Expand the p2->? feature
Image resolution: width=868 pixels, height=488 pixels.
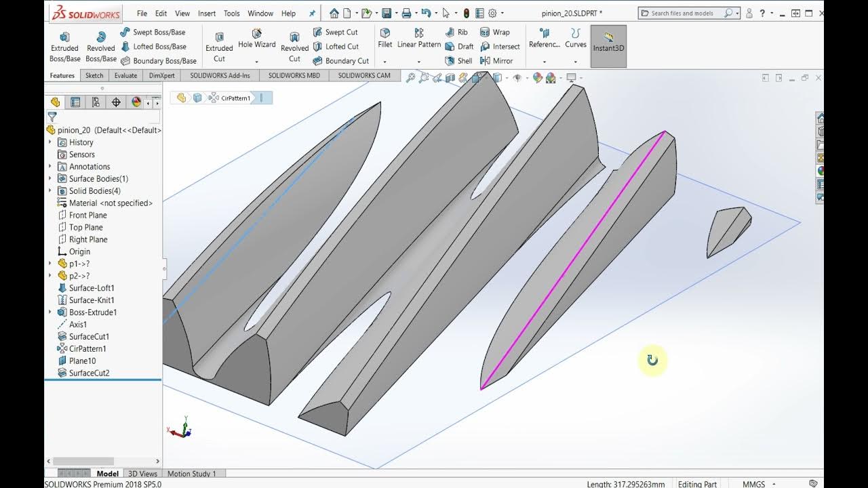click(x=50, y=276)
